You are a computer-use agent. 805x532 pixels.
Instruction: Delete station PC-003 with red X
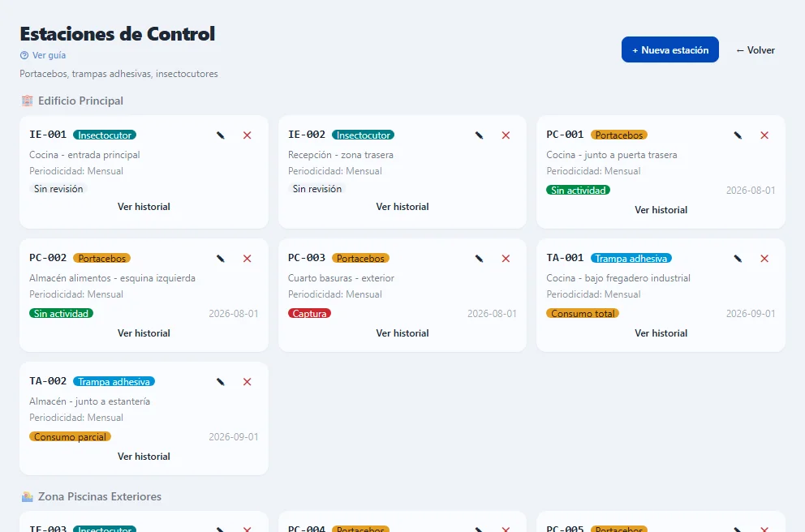pos(506,259)
